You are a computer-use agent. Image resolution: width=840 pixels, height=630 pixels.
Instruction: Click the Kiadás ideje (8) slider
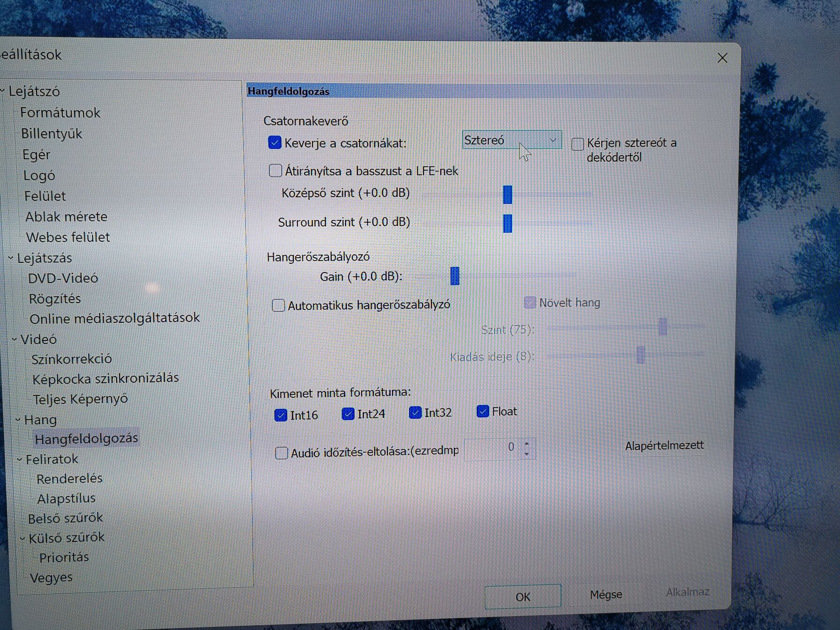(625, 355)
